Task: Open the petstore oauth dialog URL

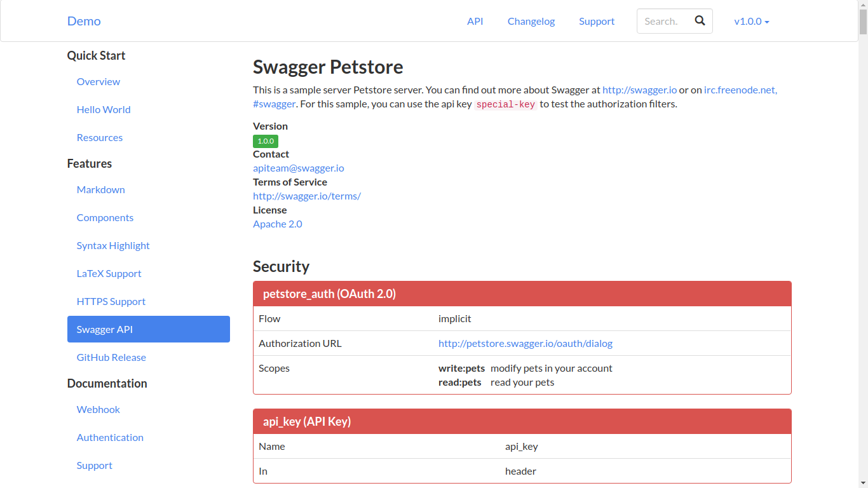Action: pos(525,343)
